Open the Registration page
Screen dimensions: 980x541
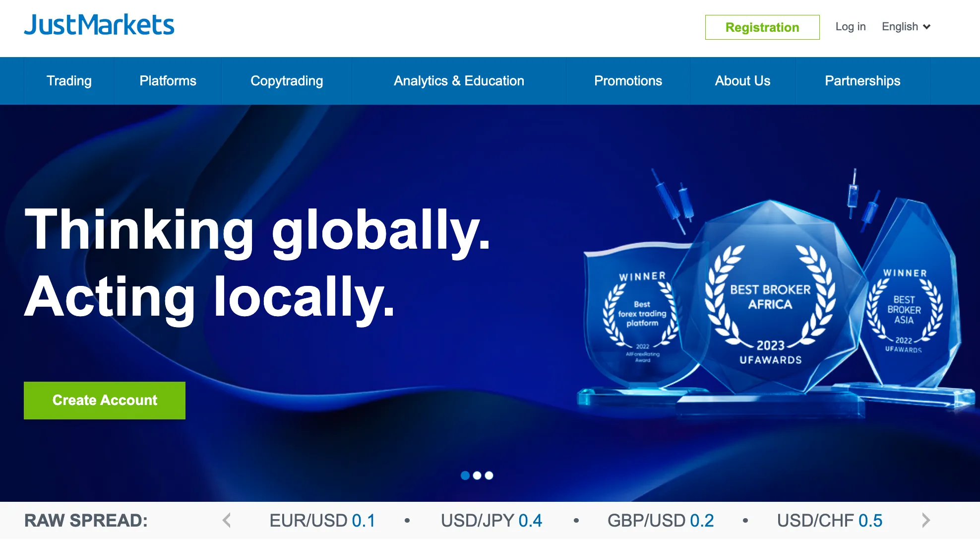click(762, 27)
